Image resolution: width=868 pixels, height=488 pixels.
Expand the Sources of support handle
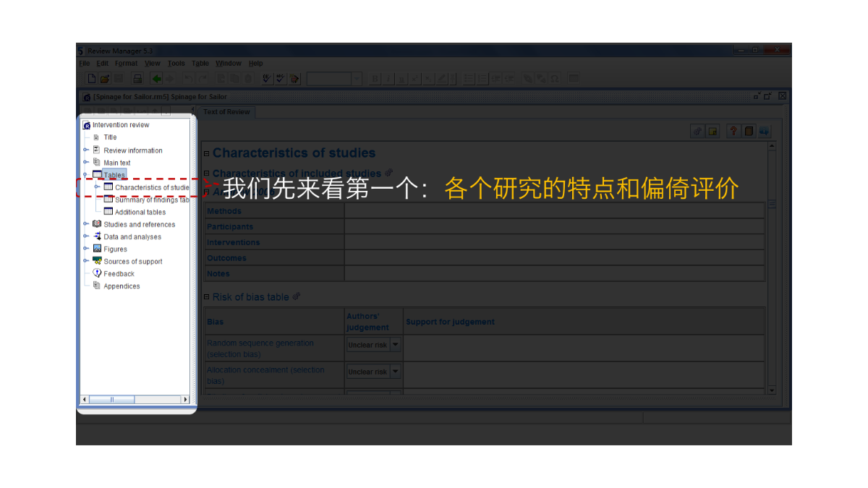pyautogui.click(x=86, y=260)
